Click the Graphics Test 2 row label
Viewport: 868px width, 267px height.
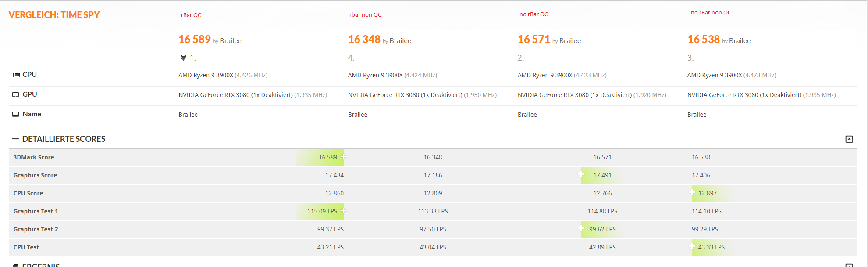[x=36, y=229]
